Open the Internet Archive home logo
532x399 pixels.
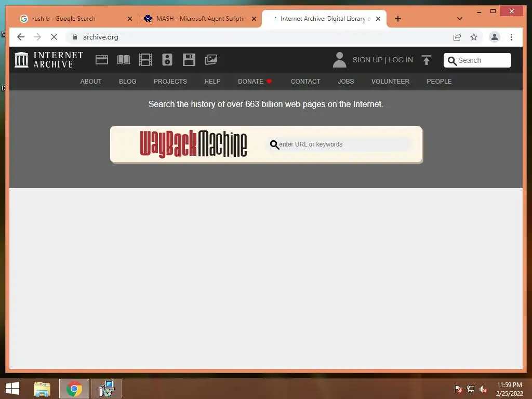pyautogui.click(x=49, y=60)
